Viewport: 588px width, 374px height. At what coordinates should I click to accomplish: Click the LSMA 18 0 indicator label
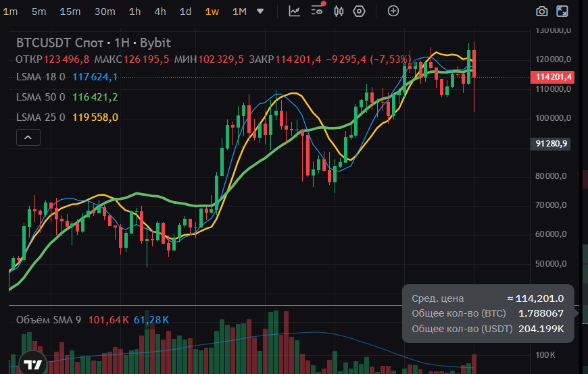tap(41, 77)
